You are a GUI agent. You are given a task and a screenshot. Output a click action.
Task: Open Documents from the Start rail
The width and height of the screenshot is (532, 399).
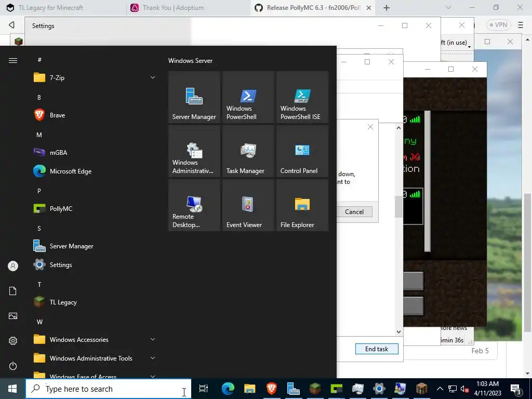click(x=13, y=291)
